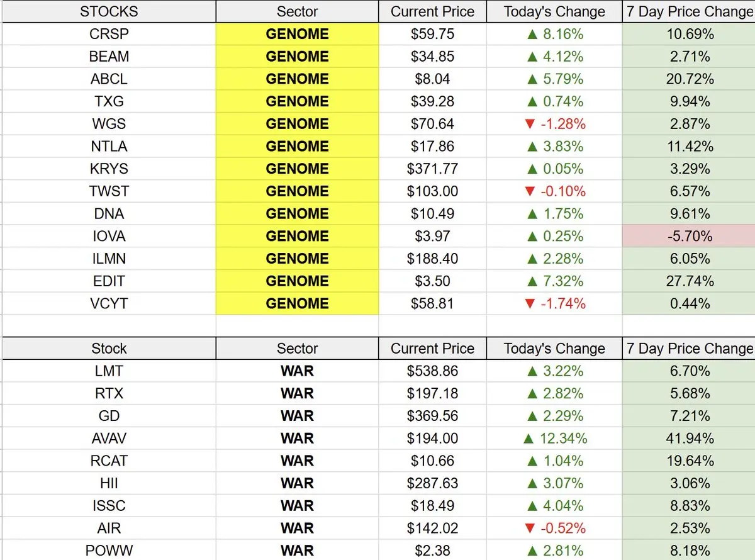The width and height of the screenshot is (755, 560).
Task: Click the AIR stock cell
Action: click(x=109, y=529)
